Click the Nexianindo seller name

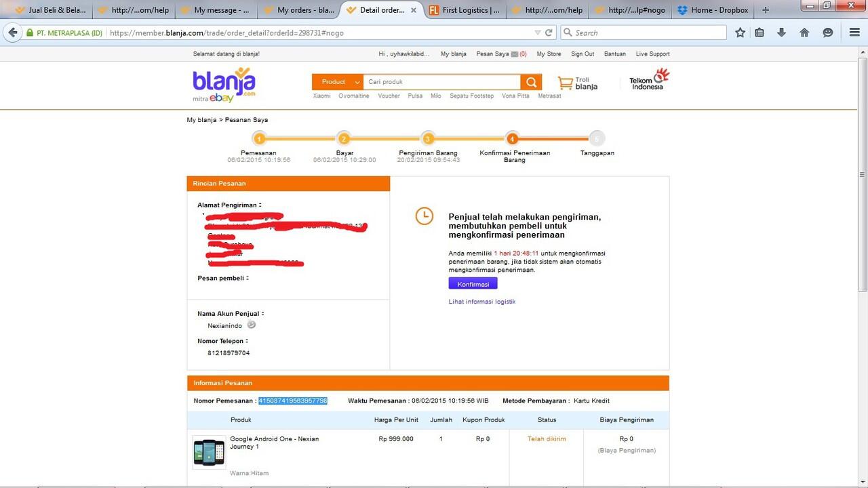225,326
